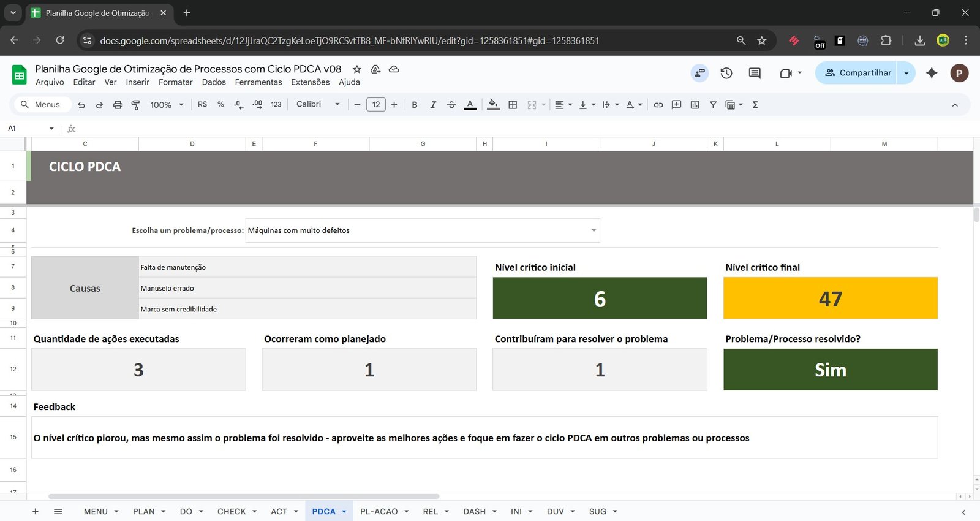Screen dimensions: 980x521
Task: Click the functions sigma icon
Action: click(755, 105)
